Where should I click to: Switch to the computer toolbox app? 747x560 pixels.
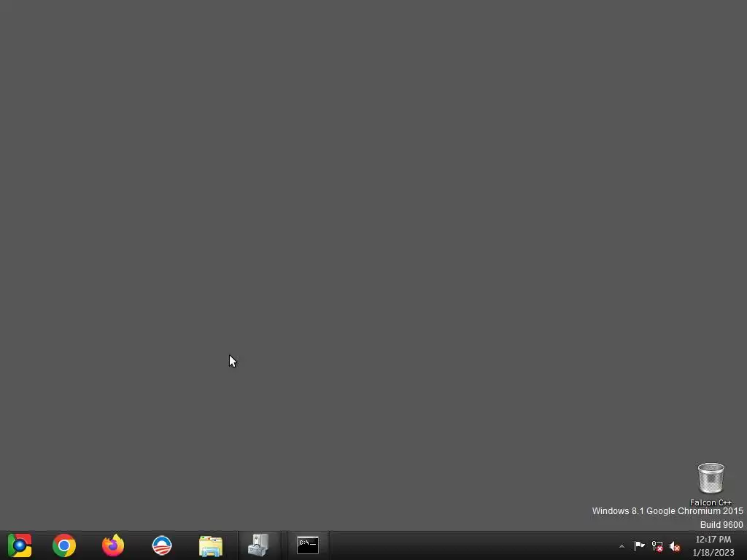259,545
